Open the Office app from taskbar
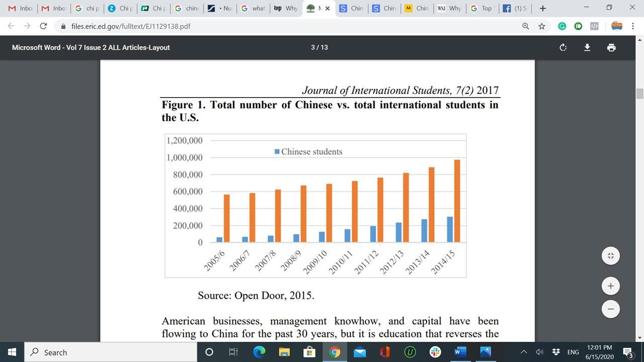This screenshot has width=644, height=362. point(385,352)
